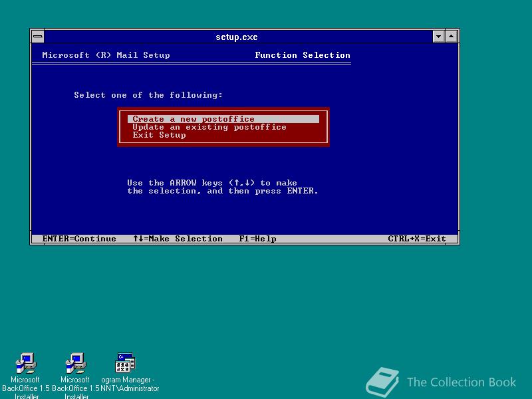Click the 'Function Selection' heading text

pyautogui.click(x=303, y=55)
